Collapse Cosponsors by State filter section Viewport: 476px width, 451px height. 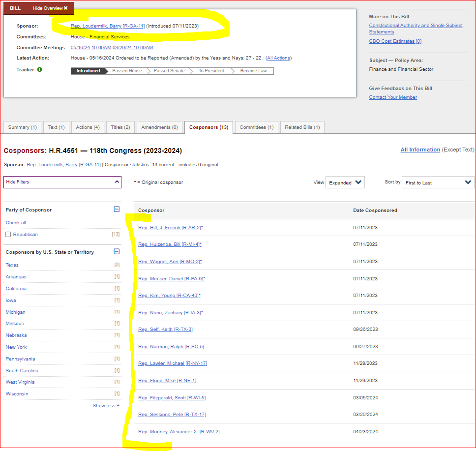click(x=117, y=251)
